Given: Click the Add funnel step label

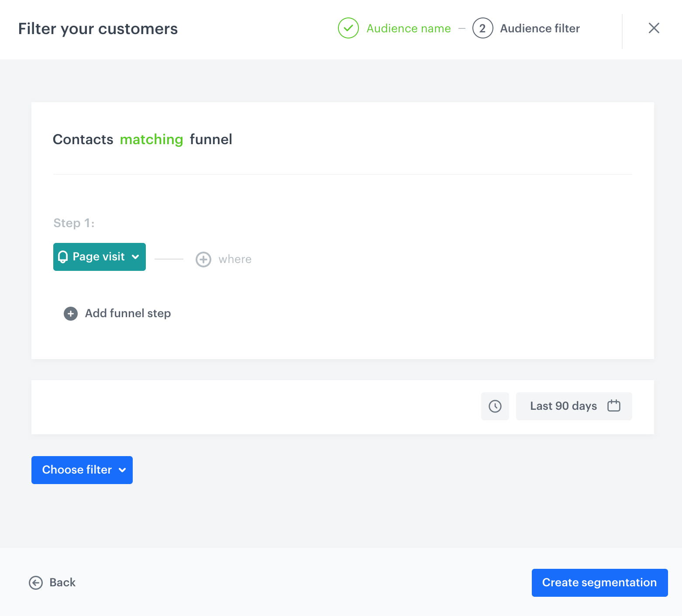Looking at the screenshot, I should tap(127, 314).
